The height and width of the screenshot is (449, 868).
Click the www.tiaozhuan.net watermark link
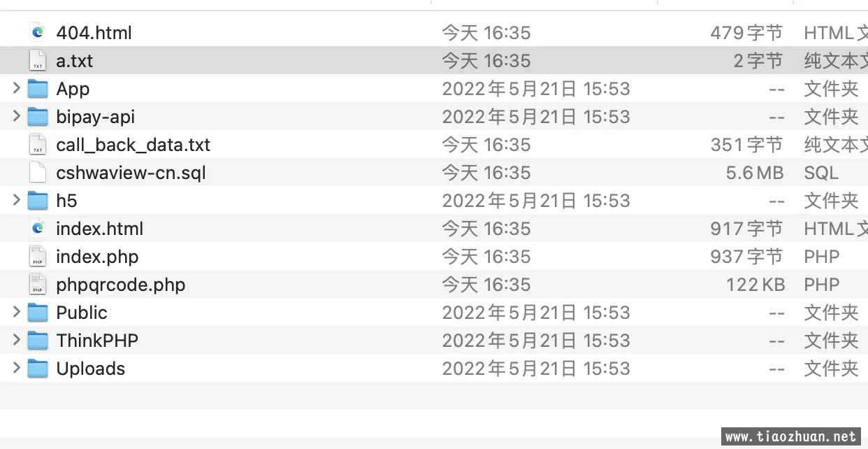pyautogui.click(x=790, y=436)
